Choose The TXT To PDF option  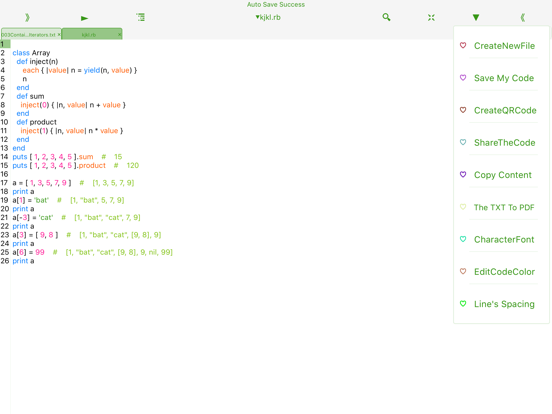504,207
